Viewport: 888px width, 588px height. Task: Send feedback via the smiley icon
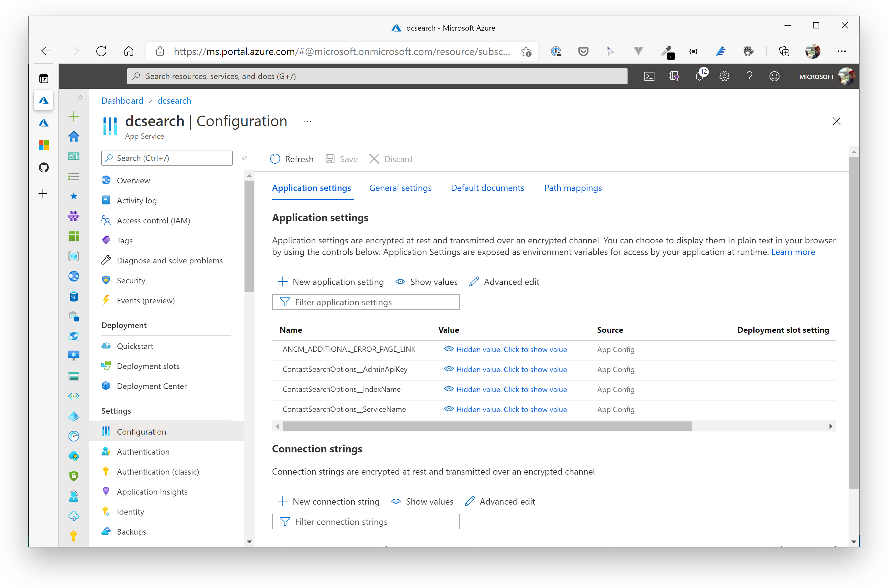tap(774, 76)
